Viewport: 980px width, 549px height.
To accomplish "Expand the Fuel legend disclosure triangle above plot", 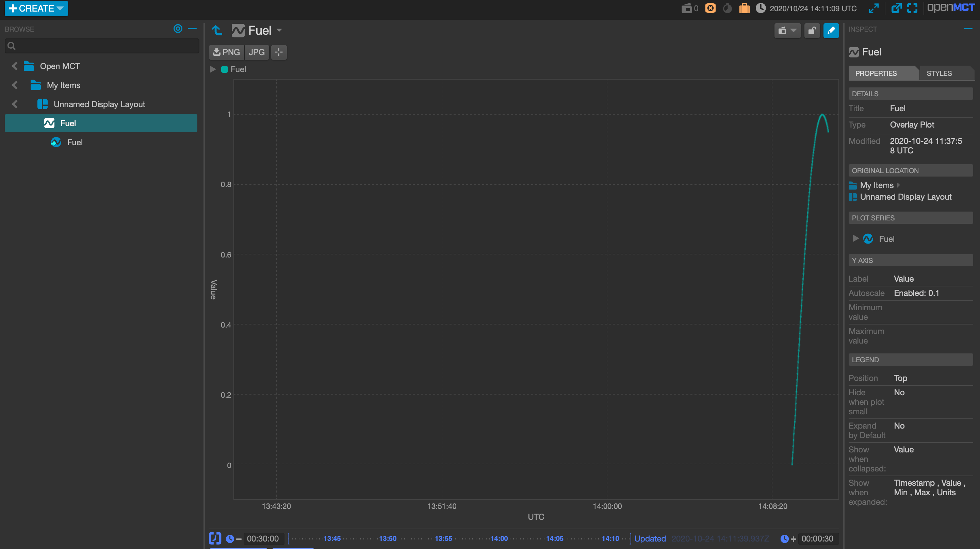I will tap(213, 69).
